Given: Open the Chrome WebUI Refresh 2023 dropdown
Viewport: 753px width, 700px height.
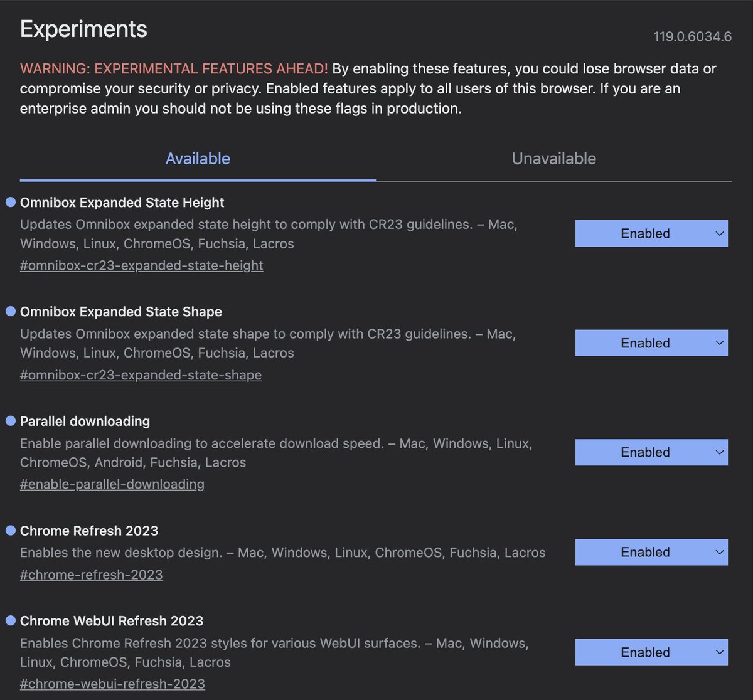Looking at the screenshot, I should point(651,652).
